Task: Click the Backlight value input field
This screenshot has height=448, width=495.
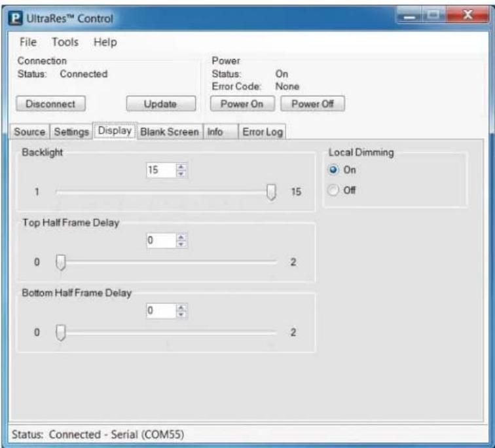Action: (x=160, y=170)
